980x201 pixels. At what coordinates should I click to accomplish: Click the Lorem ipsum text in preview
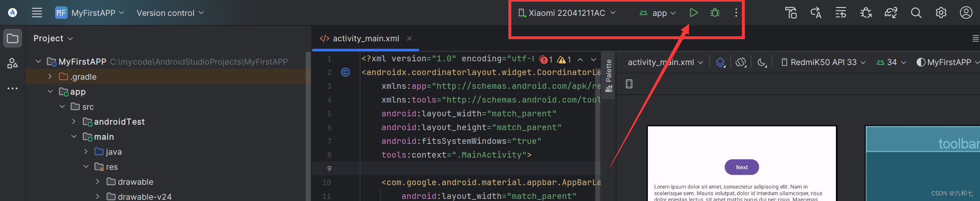tap(738, 193)
